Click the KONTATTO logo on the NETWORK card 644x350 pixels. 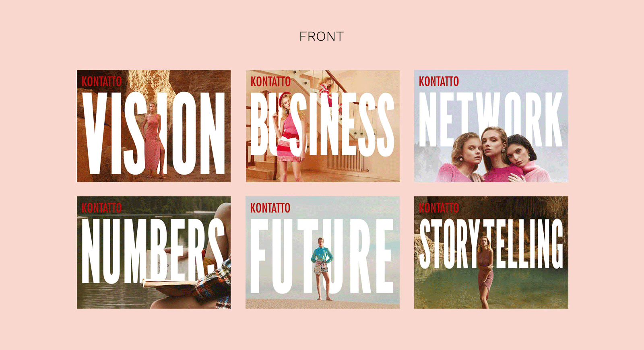(439, 82)
